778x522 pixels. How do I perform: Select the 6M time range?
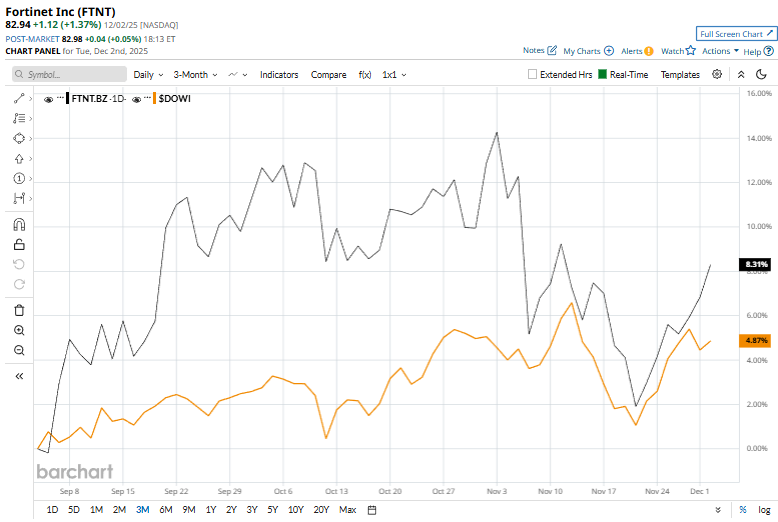(x=166, y=510)
